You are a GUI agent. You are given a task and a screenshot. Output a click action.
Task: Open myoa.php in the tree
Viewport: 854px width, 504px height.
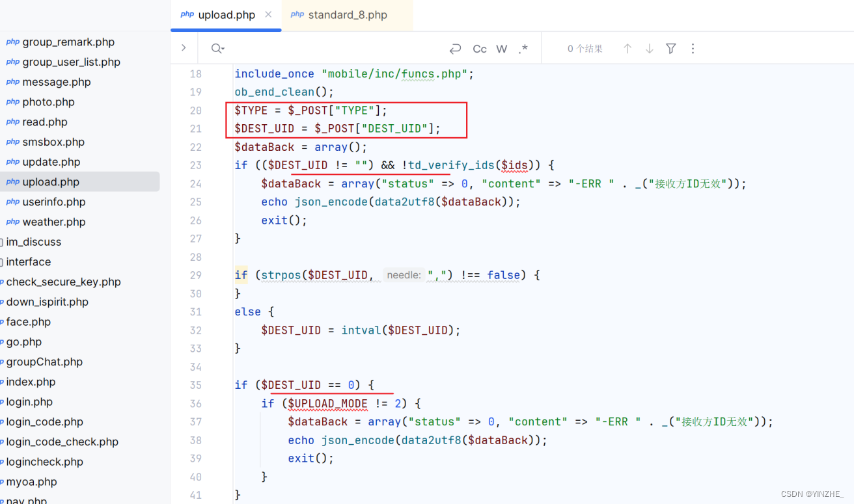pos(32,482)
